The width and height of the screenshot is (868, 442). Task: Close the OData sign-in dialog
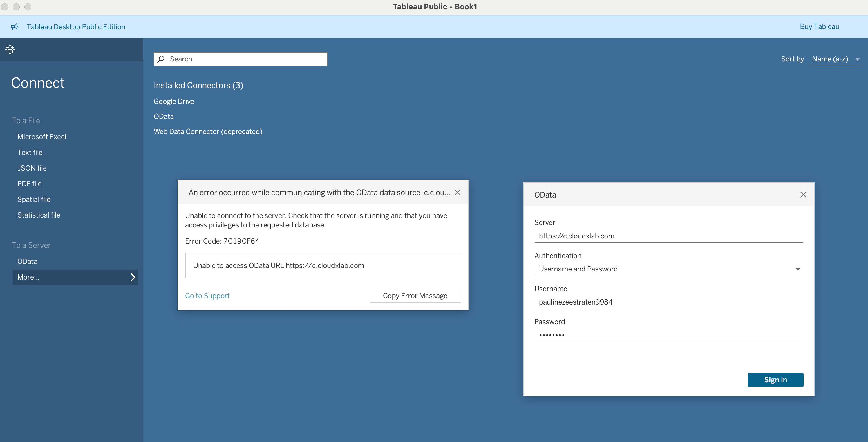[x=803, y=195]
